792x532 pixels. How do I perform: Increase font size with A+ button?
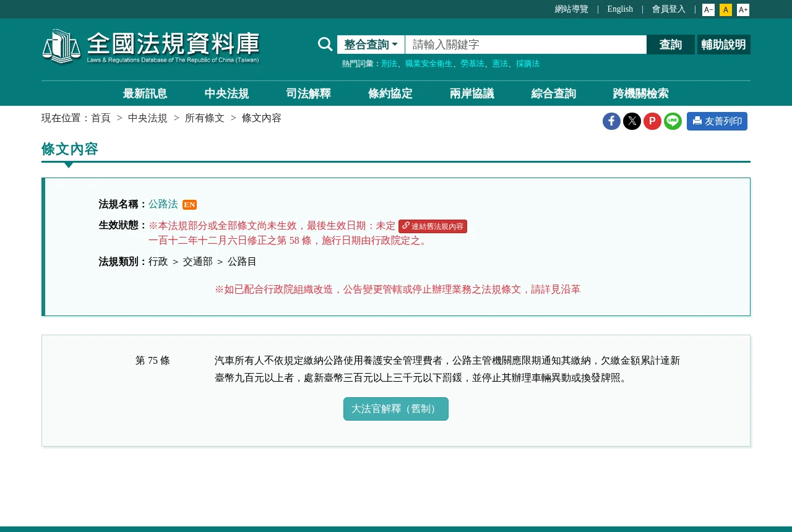tap(743, 10)
